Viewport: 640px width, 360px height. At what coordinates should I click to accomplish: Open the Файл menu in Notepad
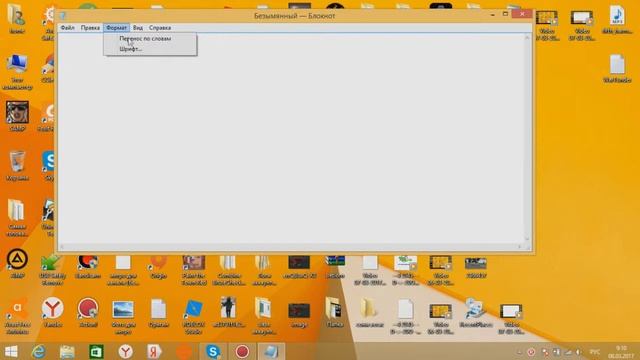67,28
